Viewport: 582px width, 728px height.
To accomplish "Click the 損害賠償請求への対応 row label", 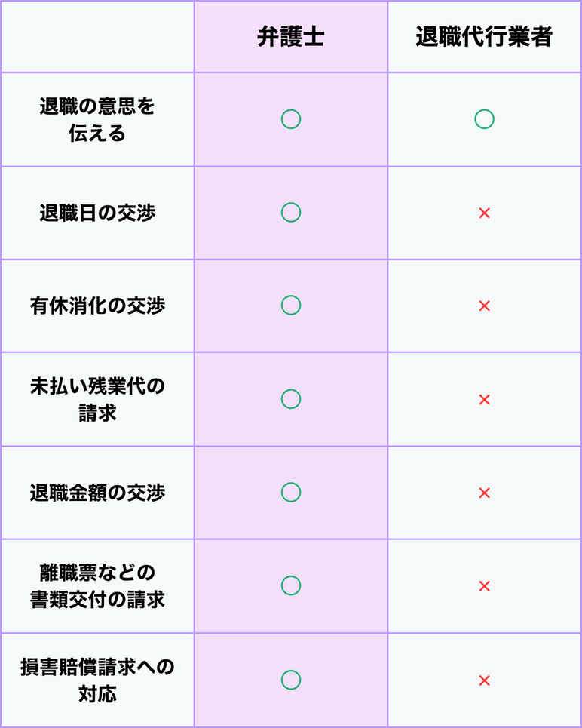I will coord(97,680).
